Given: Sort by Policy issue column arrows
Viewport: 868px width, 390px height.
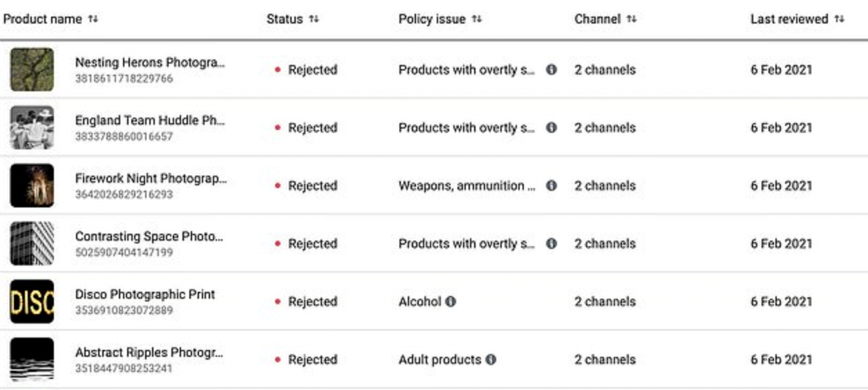Looking at the screenshot, I should (x=476, y=19).
